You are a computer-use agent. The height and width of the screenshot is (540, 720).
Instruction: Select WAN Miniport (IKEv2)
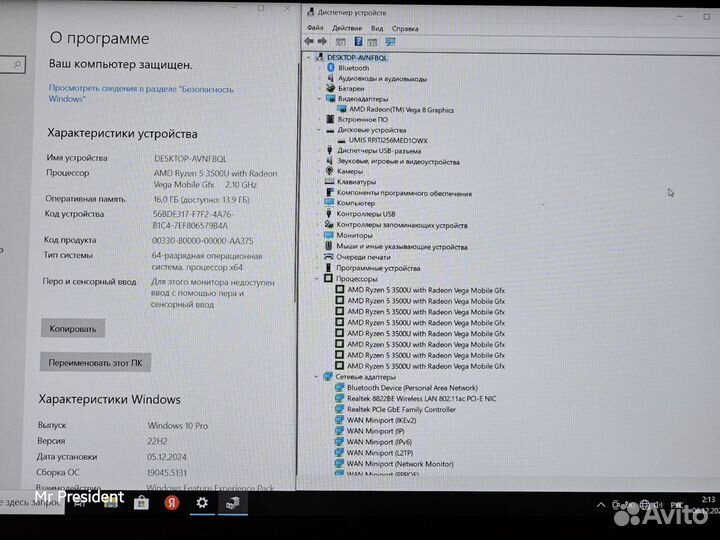(381, 420)
